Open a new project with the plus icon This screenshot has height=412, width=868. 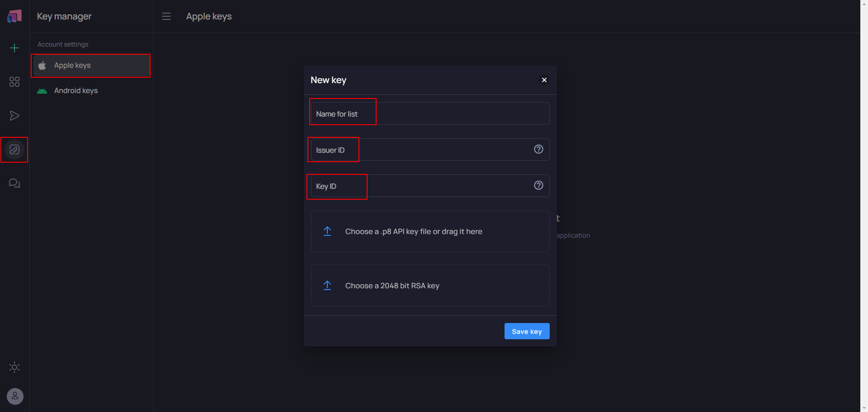pyautogui.click(x=14, y=48)
